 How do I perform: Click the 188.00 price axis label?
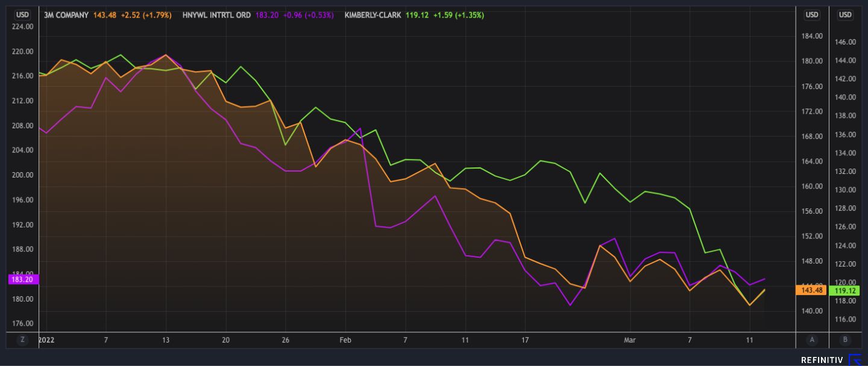(x=22, y=249)
